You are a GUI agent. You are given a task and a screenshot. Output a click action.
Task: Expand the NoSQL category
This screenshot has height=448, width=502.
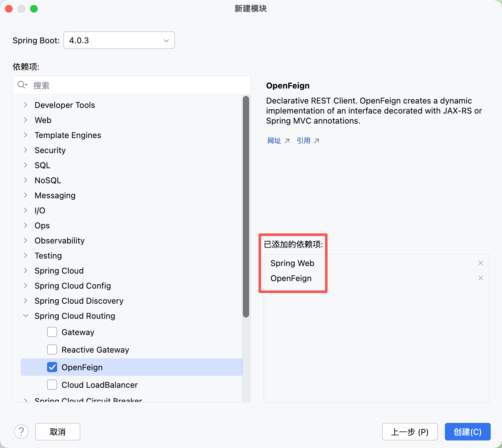coord(26,180)
